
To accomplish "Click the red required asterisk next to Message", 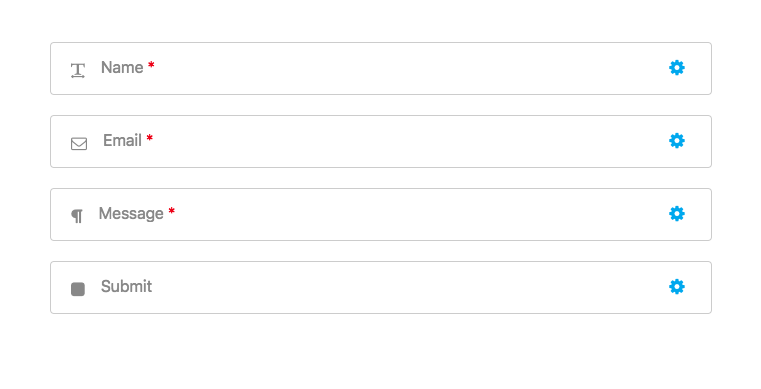I will click(171, 211).
